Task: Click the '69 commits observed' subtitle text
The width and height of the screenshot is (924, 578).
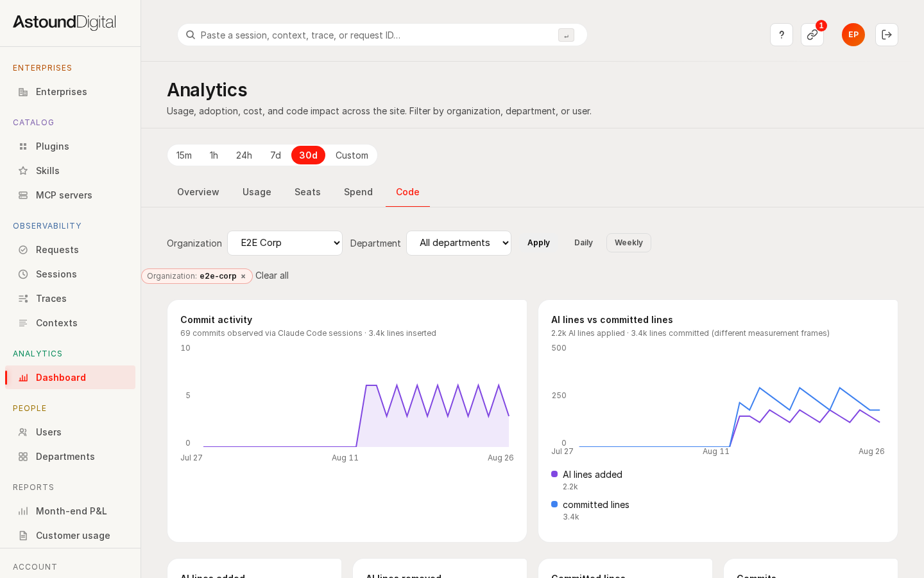Action: pyautogui.click(x=308, y=333)
